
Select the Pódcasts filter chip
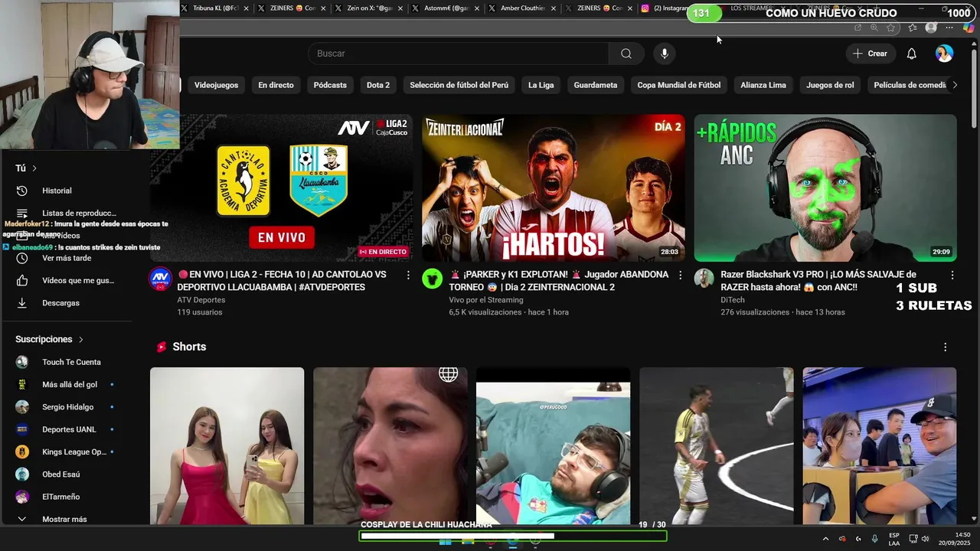pos(330,85)
